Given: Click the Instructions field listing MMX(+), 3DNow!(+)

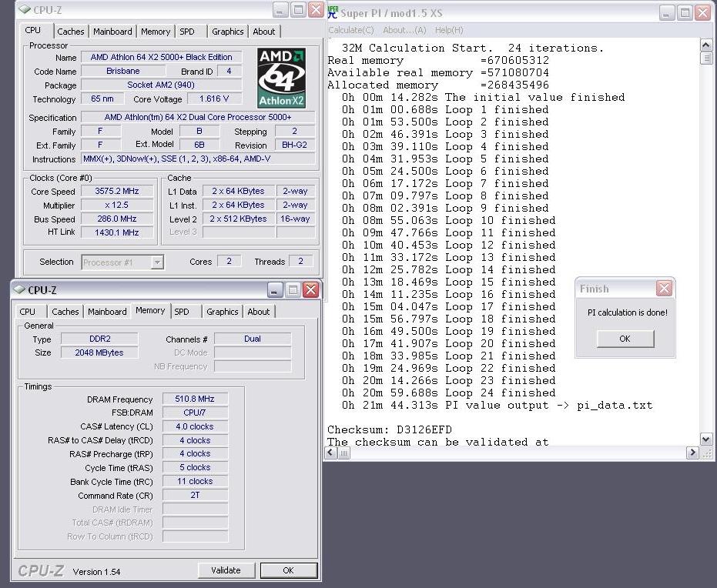Looking at the screenshot, I should [x=197, y=159].
